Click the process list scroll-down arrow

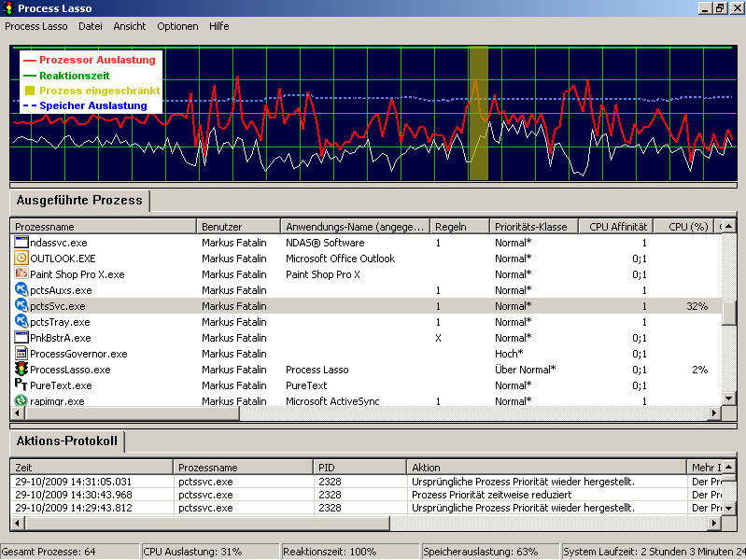tap(728, 399)
